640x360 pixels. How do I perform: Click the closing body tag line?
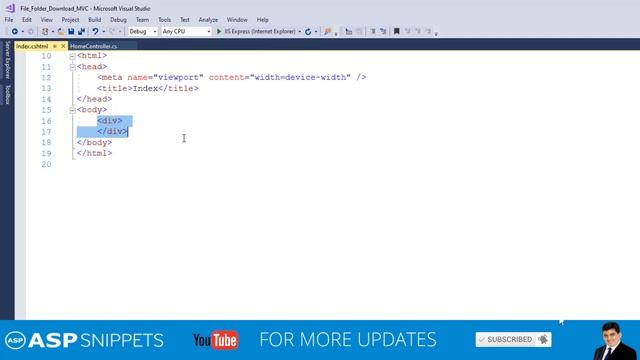tap(94, 142)
